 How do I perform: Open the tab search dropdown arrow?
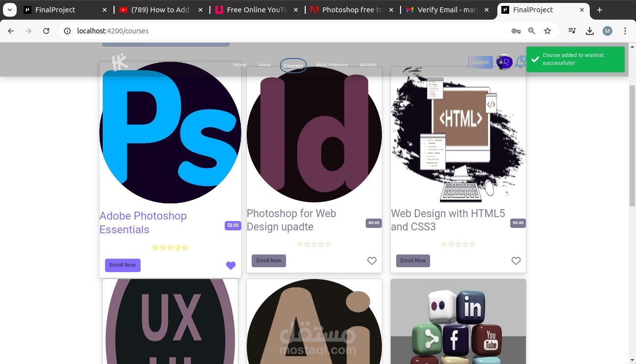click(x=9, y=10)
